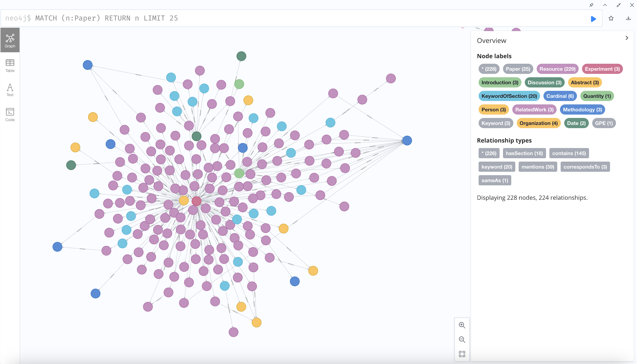
Task: Select the Keyword (3) label
Action: pos(496,123)
